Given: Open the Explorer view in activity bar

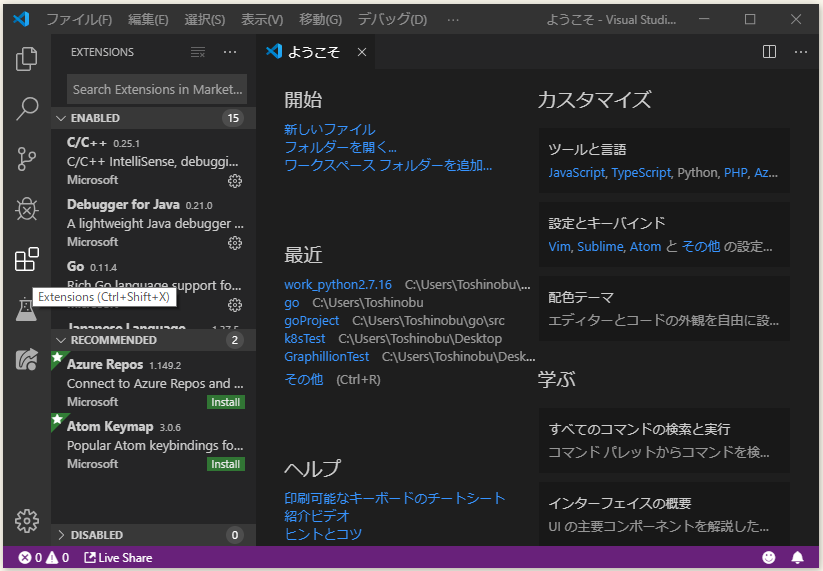Looking at the screenshot, I should [x=26, y=58].
